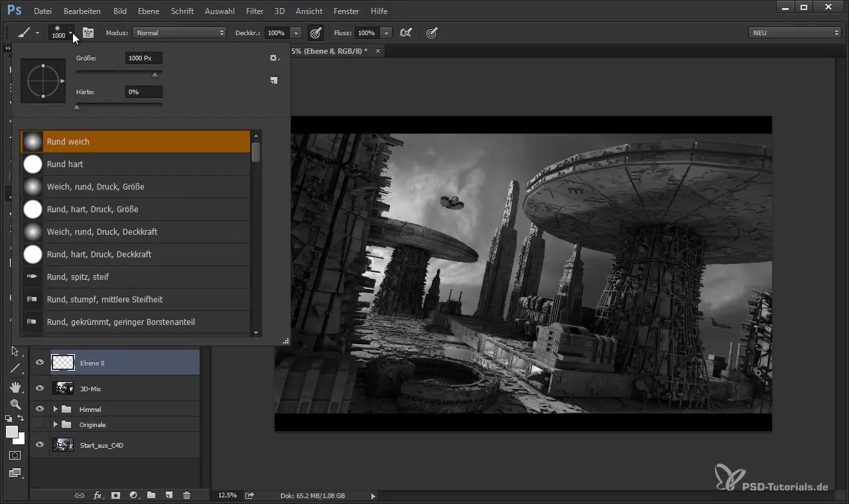
Task: Delete layer trash icon
Action: [187, 495]
